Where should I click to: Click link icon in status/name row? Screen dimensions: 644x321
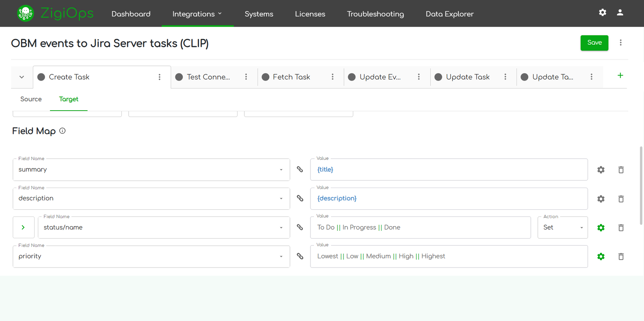coord(300,227)
